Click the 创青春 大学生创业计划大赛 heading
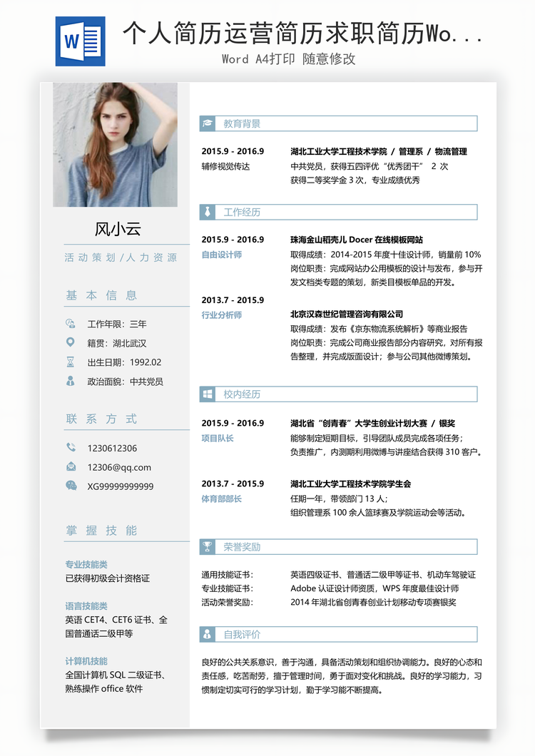 tap(373, 424)
